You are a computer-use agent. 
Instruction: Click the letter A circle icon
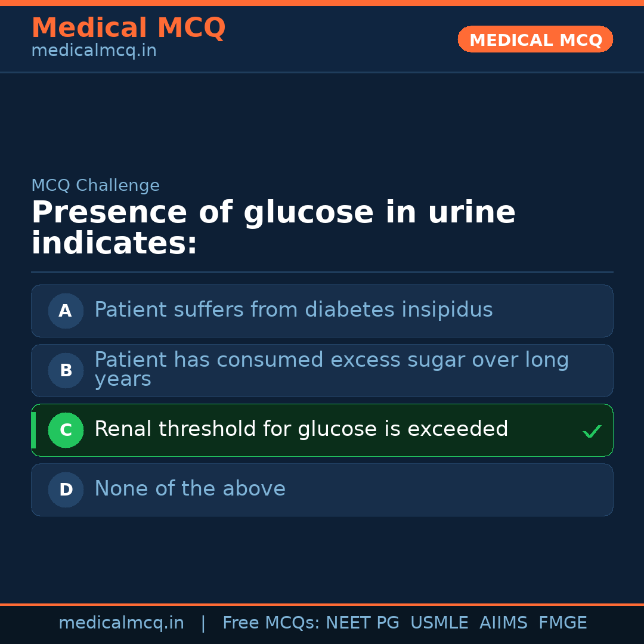pyautogui.click(x=66, y=311)
